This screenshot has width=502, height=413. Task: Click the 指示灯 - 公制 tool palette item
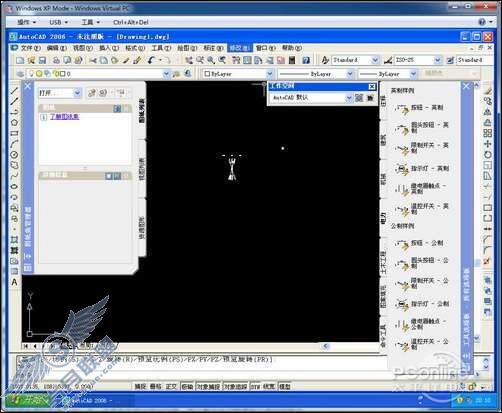point(421,304)
